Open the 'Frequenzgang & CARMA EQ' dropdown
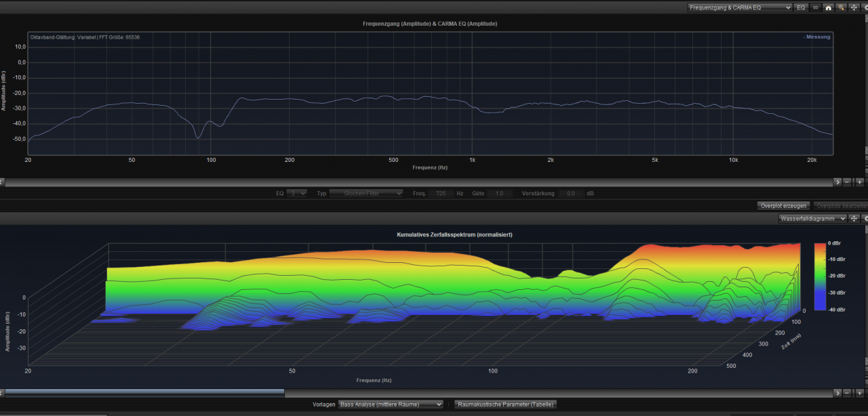Image resolution: width=868 pixels, height=416 pixels. [x=739, y=7]
